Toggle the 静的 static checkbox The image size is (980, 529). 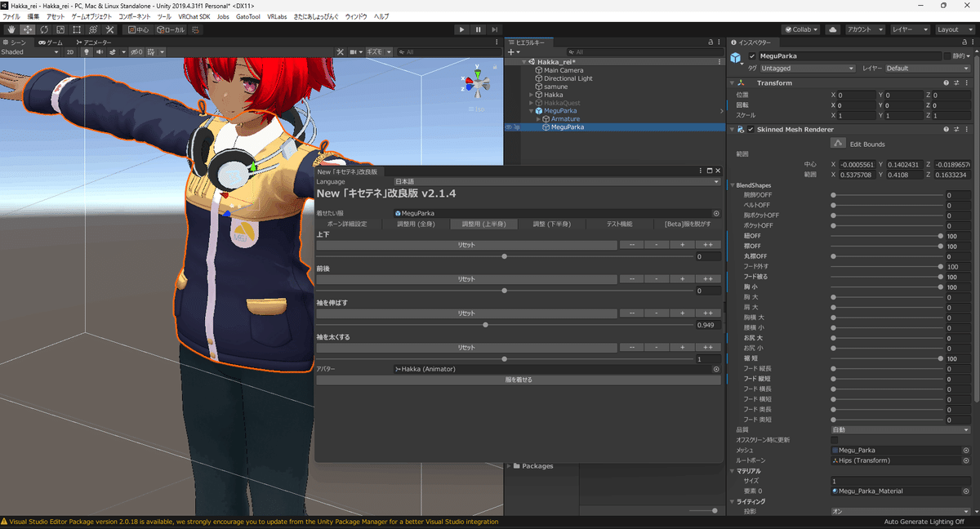tap(947, 56)
